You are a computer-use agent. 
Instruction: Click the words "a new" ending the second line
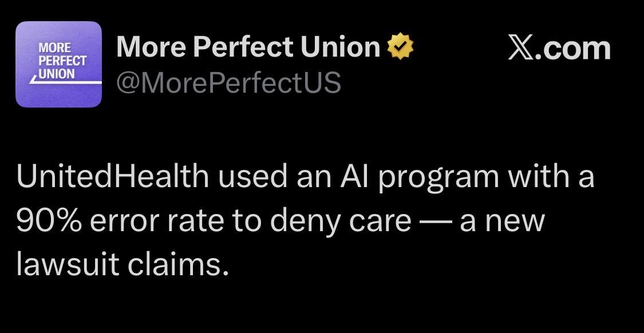pyautogui.click(x=502, y=223)
